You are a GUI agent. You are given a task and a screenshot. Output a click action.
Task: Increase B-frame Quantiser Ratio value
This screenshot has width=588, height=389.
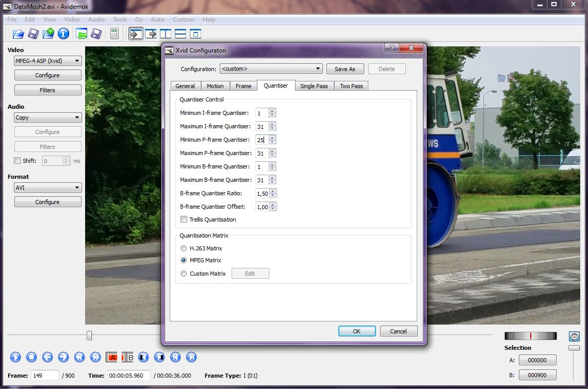tap(273, 191)
